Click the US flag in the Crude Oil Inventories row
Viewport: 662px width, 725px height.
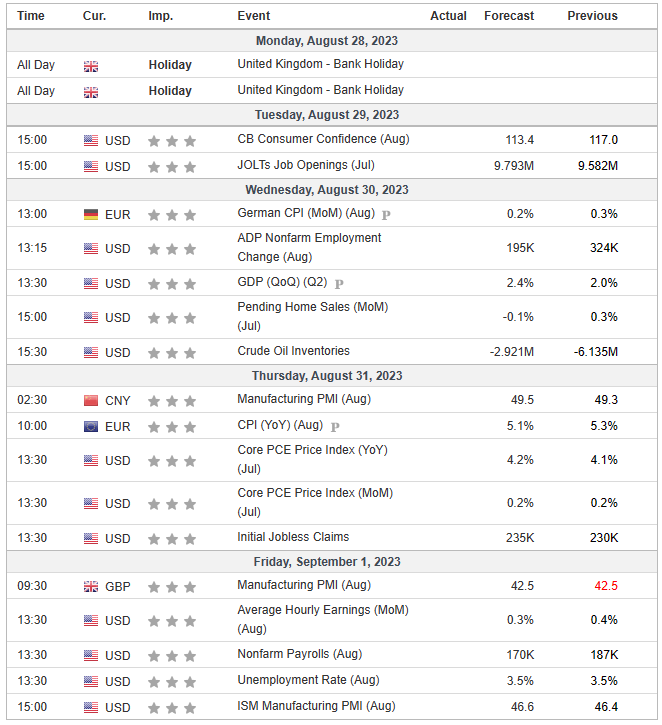(x=91, y=352)
